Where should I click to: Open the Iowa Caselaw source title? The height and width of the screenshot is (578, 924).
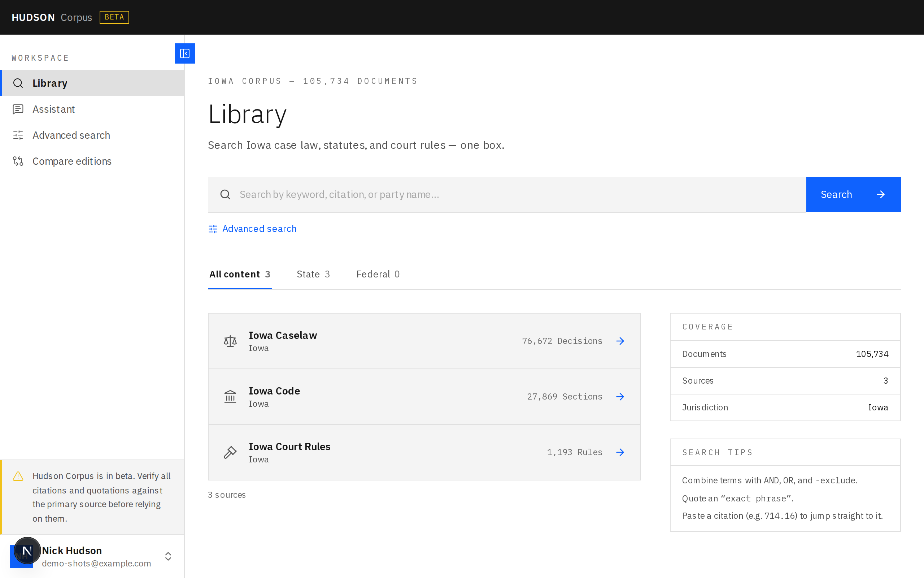click(x=283, y=335)
